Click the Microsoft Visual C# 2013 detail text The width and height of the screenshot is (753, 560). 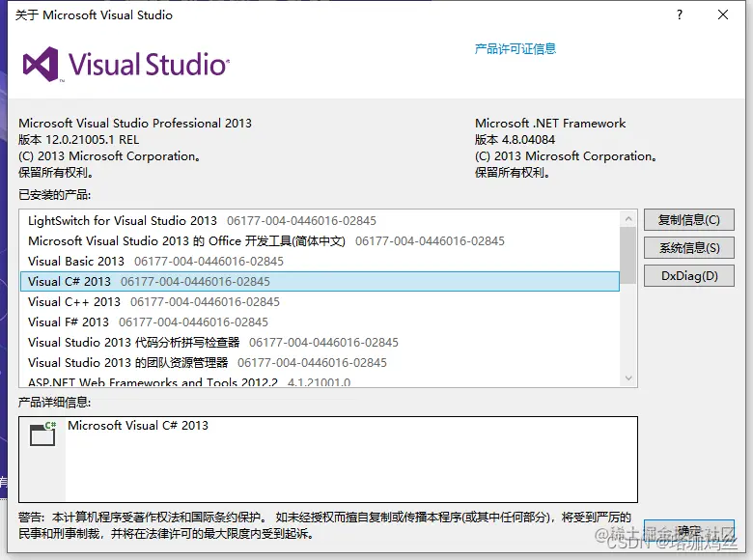click(x=138, y=426)
